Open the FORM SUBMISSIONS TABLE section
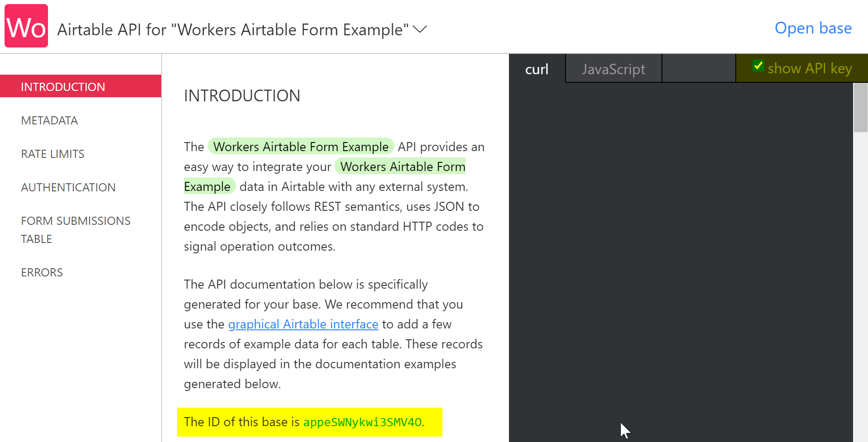 click(x=75, y=229)
